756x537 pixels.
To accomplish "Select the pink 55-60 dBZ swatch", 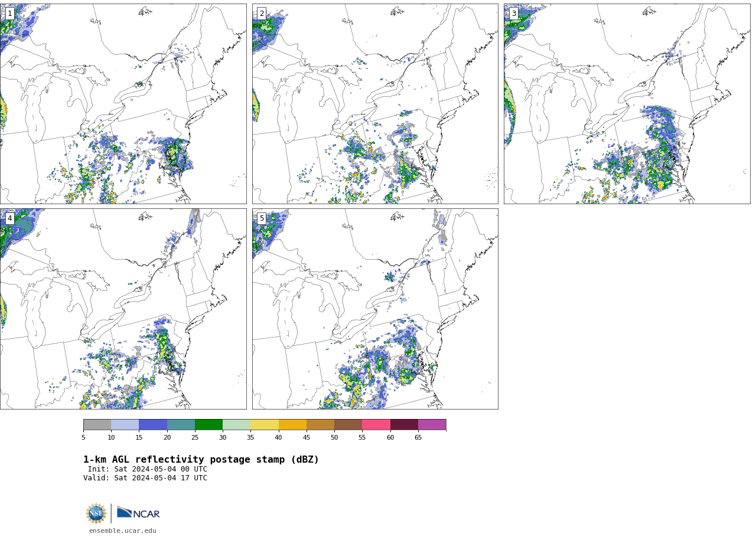I will (376, 425).
